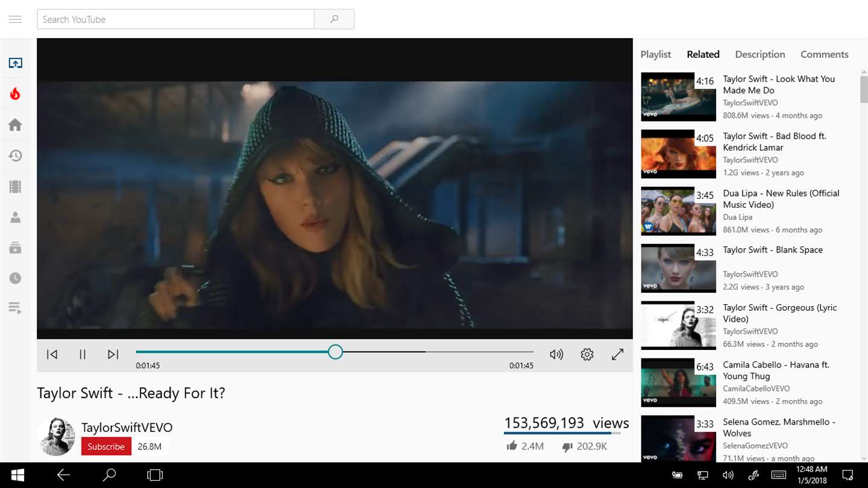Click the SelenaGomezVEVO channel label

(755, 446)
